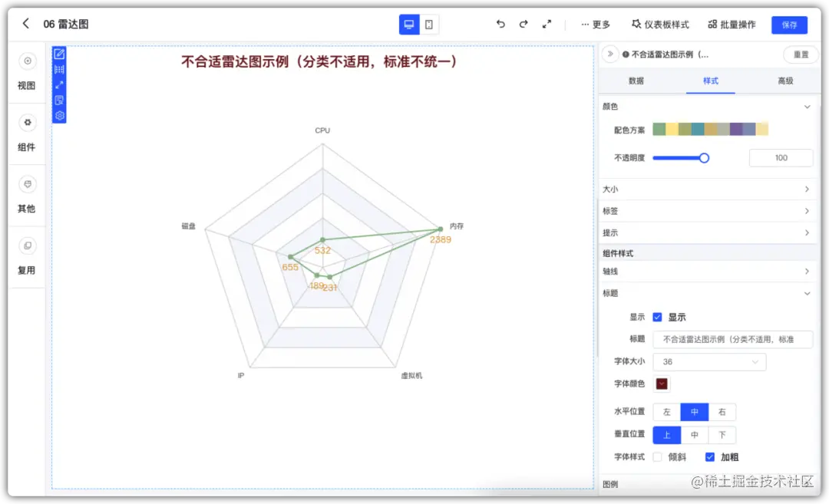
Task: Click the 保存 button
Action: [x=789, y=24]
